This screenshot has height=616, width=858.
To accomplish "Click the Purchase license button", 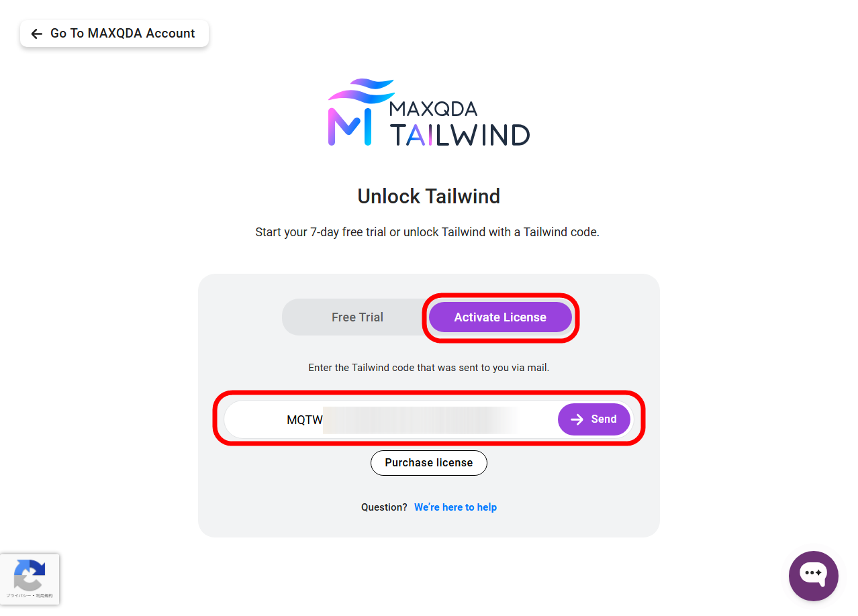I will 428,463.
